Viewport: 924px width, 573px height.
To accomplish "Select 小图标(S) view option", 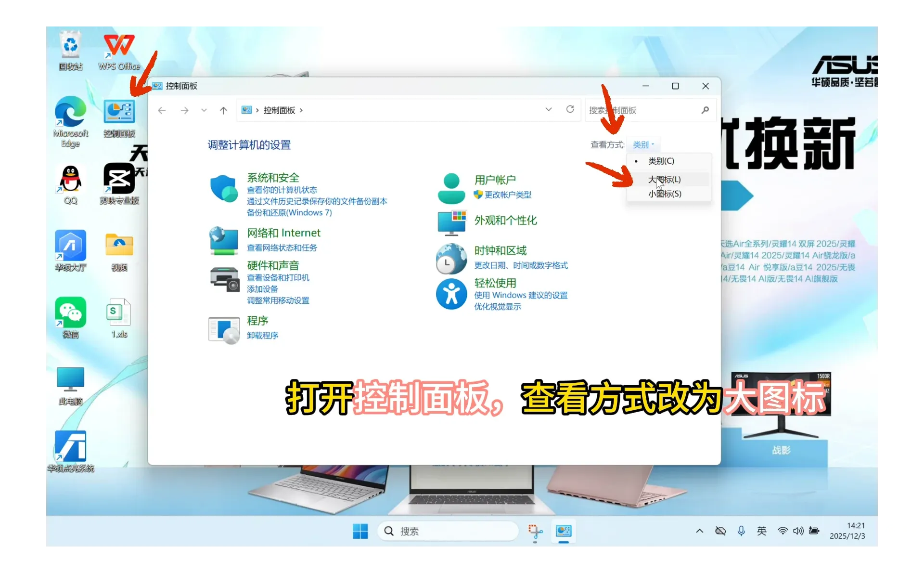I will click(x=664, y=194).
